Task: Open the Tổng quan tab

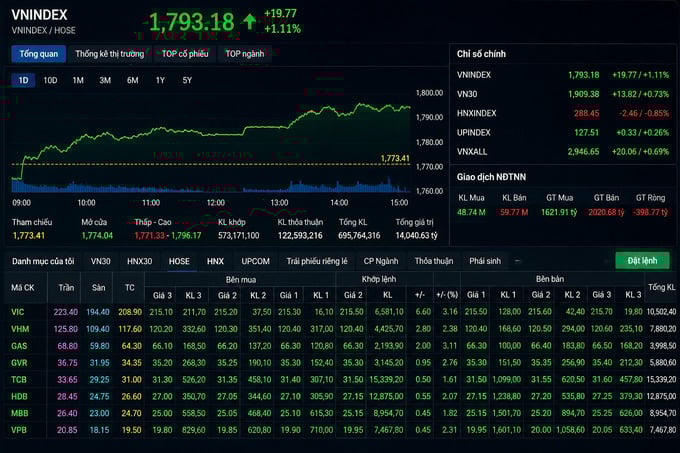Action: 39,54
